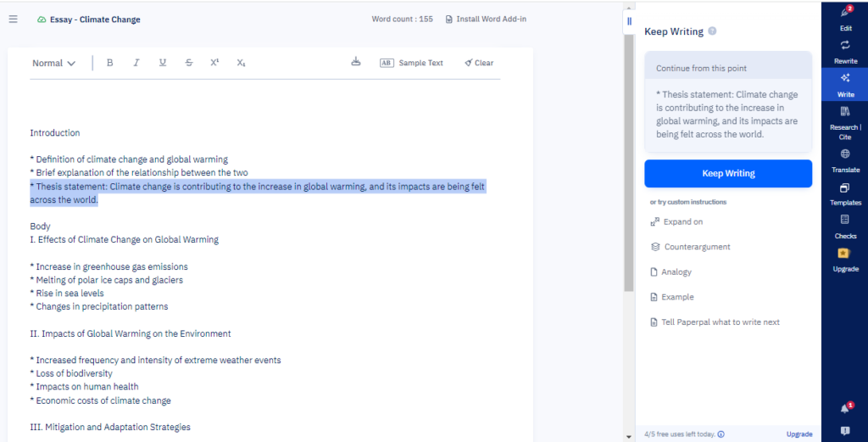Click Install Word Add-in link
This screenshot has width=868, height=442.
(486, 19)
